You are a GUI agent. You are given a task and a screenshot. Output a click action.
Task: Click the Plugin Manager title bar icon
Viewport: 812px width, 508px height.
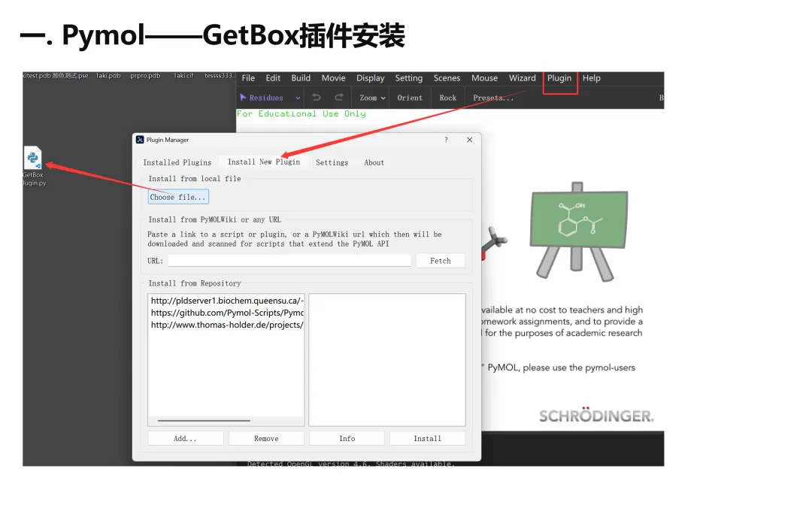click(140, 140)
